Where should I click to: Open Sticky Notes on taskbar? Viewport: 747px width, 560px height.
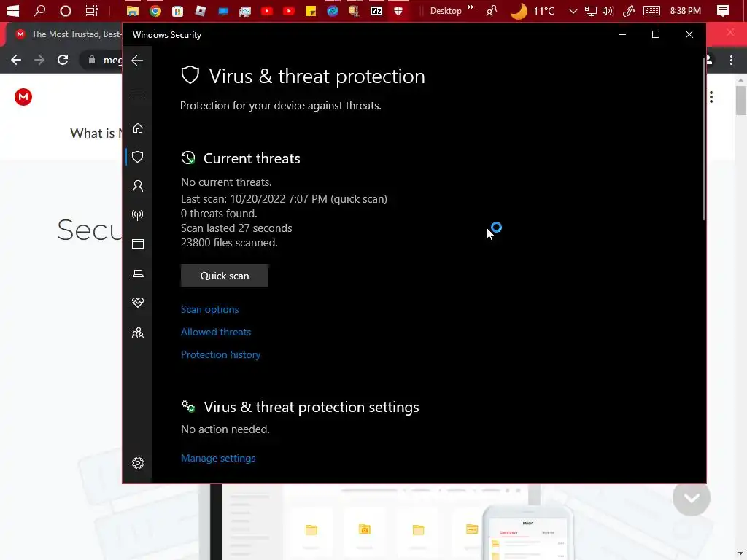tap(311, 10)
